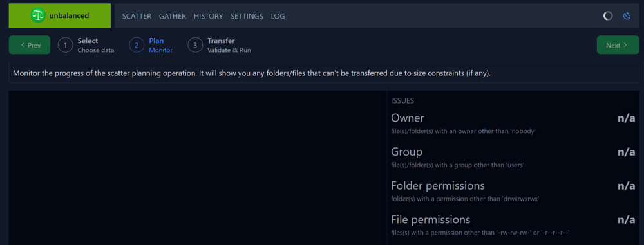Screen dimensions: 644x245
Task: Select step 1 Select Choose data
Action: click(86, 45)
